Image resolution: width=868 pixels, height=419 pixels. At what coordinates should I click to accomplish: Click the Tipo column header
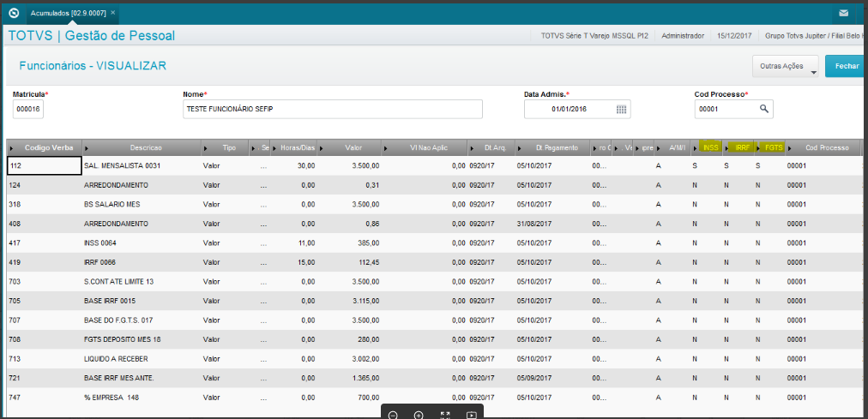225,147
